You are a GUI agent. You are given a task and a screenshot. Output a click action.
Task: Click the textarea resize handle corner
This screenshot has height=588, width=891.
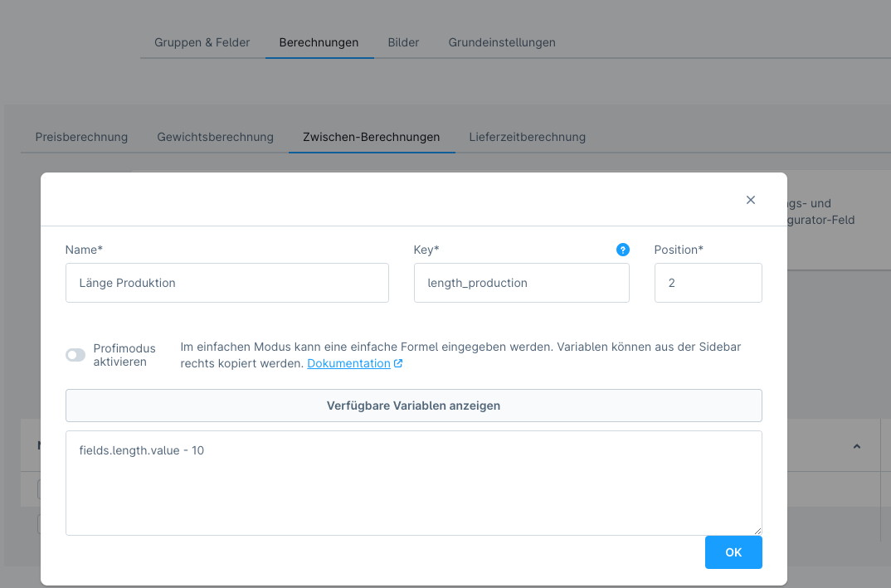click(757, 531)
